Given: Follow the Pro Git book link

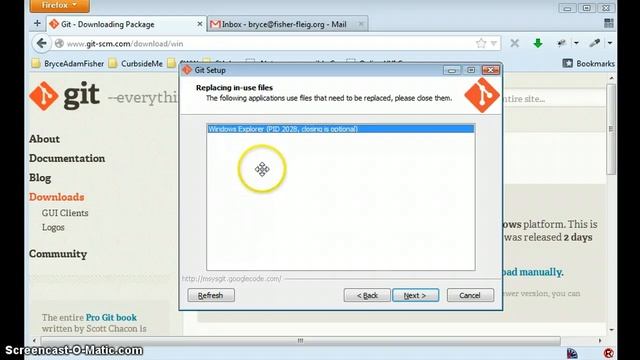Looking at the screenshot, I should point(111,317).
